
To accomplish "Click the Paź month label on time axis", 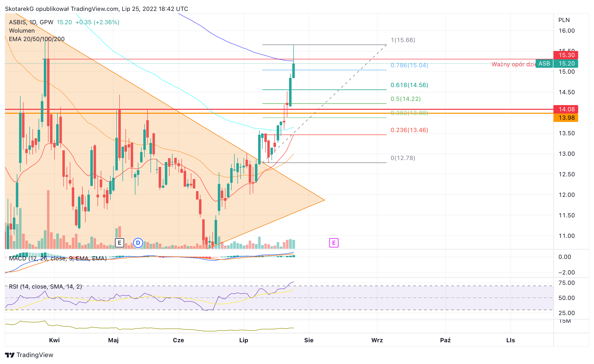I will pos(445,340).
